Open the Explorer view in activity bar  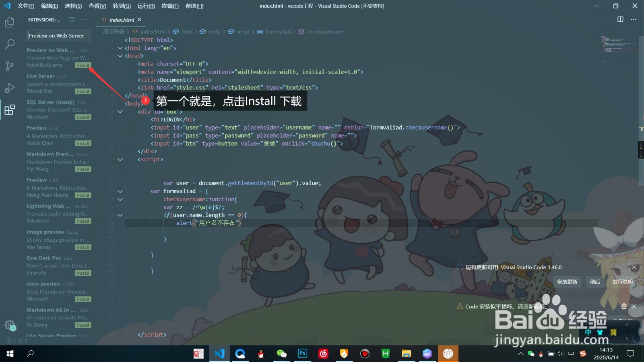10,23
